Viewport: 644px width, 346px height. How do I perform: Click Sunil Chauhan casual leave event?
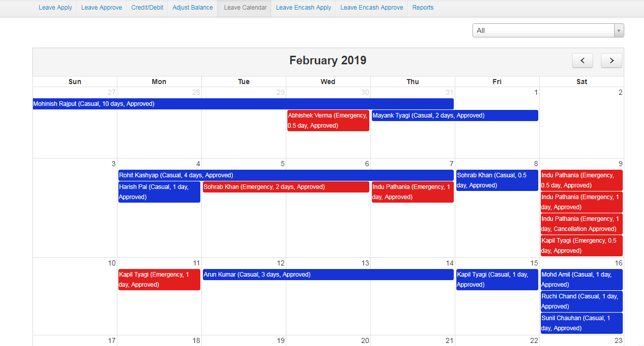point(581,323)
